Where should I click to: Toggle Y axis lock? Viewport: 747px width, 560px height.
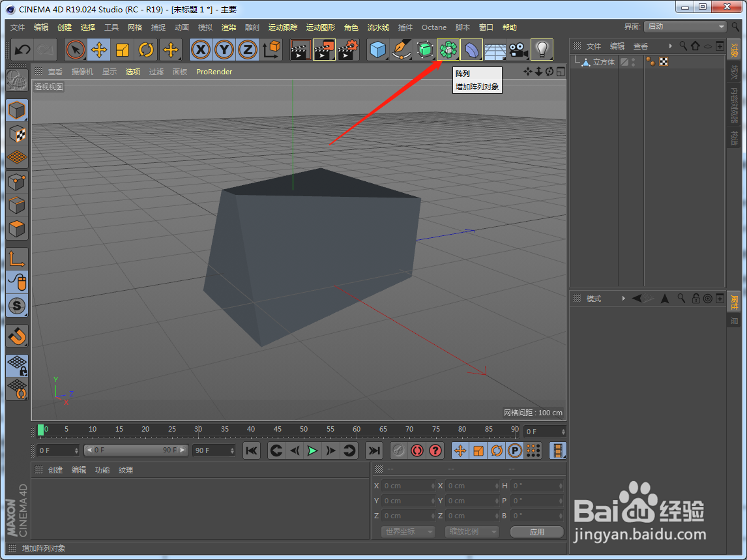[224, 50]
